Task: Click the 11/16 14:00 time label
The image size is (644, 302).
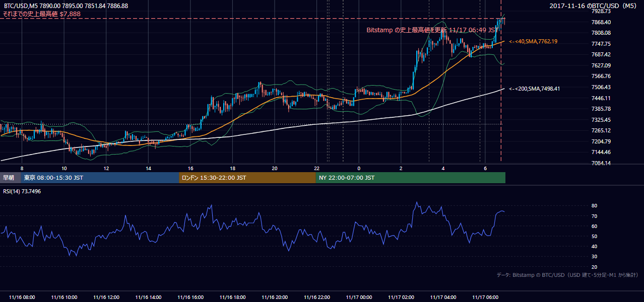Action: click(x=148, y=297)
